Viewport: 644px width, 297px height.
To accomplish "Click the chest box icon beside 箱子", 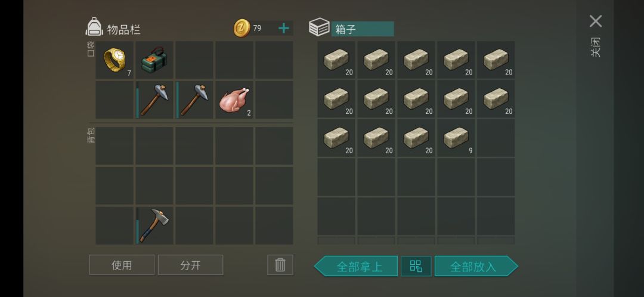I will click(x=319, y=27).
